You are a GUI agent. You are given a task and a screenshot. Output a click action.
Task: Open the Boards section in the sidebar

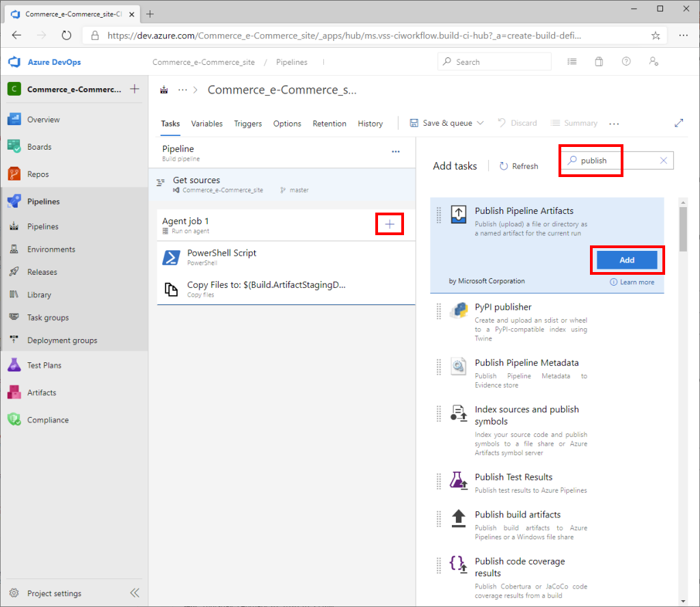[42, 146]
